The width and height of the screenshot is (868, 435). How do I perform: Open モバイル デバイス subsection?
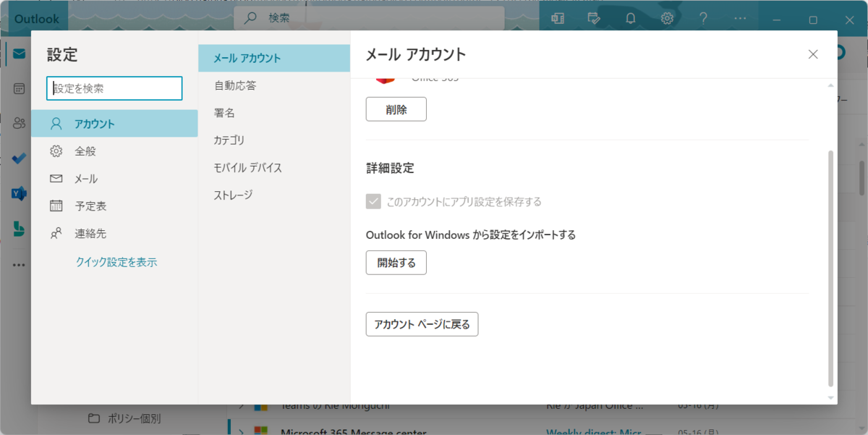tap(274, 168)
